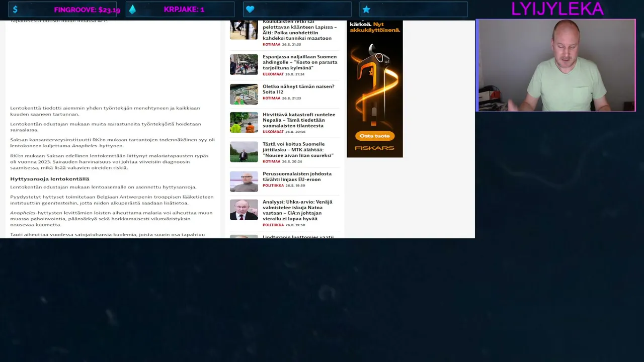Screen dimensions: 644x362
Task: Click the POLITIIKKA tag under the Venäjä analysis
Action: pyautogui.click(x=273, y=225)
